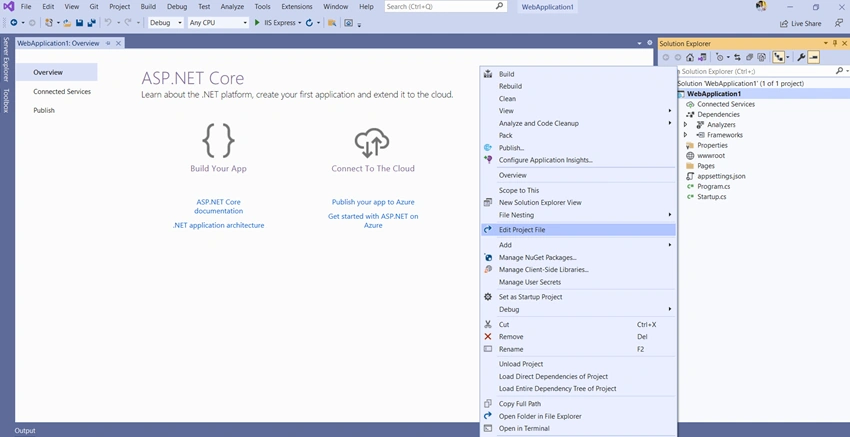Click the New Project toolbar icon
The image size is (850, 437).
point(49,23)
